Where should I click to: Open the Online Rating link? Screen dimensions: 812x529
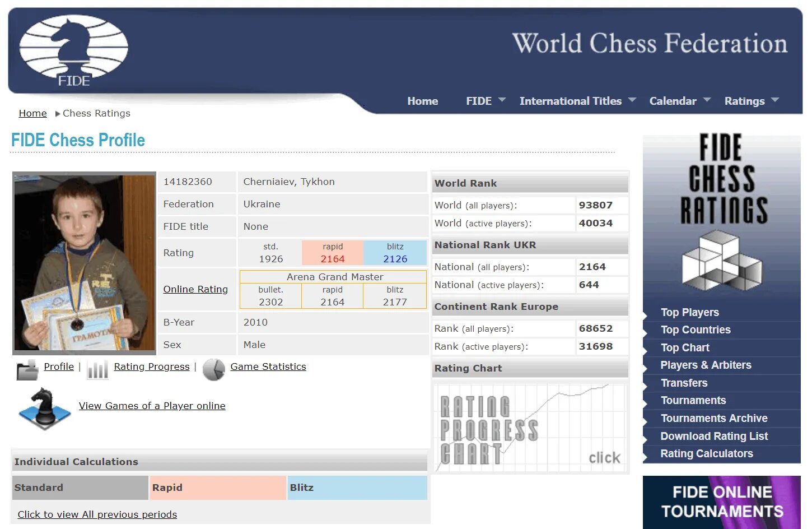coord(195,289)
